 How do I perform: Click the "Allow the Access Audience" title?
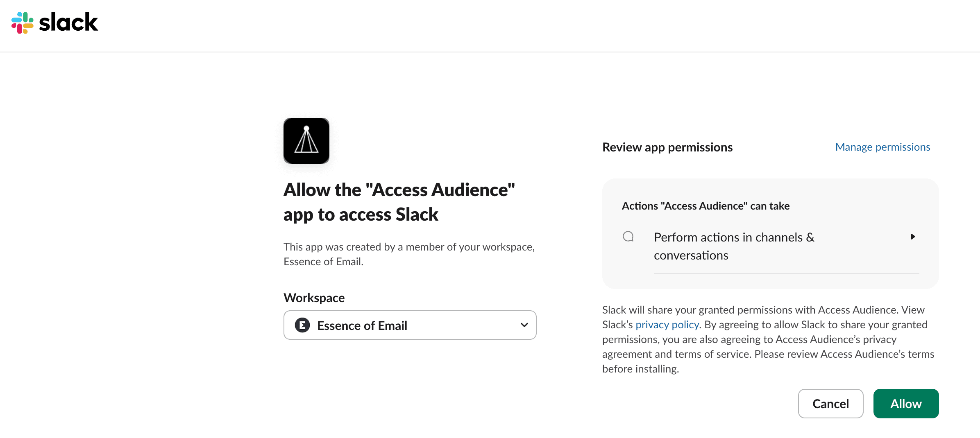pyautogui.click(x=399, y=201)
